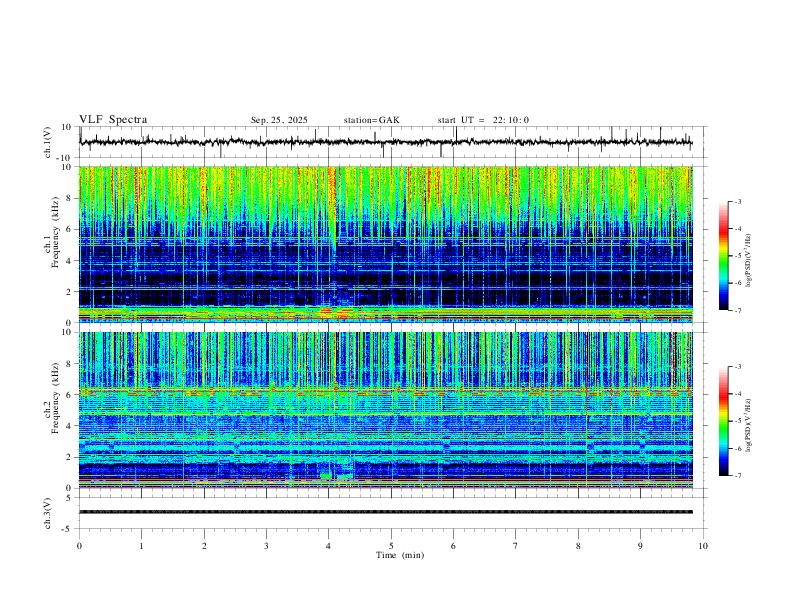
Task: Select the date text "Sep. 25, 2025"
Action: click(279, 120)
